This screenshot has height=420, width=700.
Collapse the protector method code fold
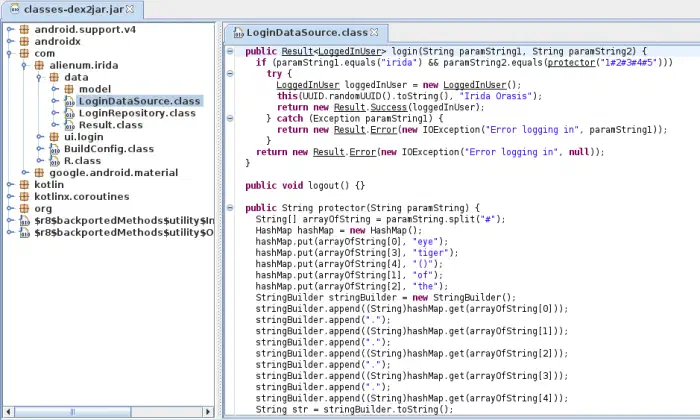click(230, 208)
